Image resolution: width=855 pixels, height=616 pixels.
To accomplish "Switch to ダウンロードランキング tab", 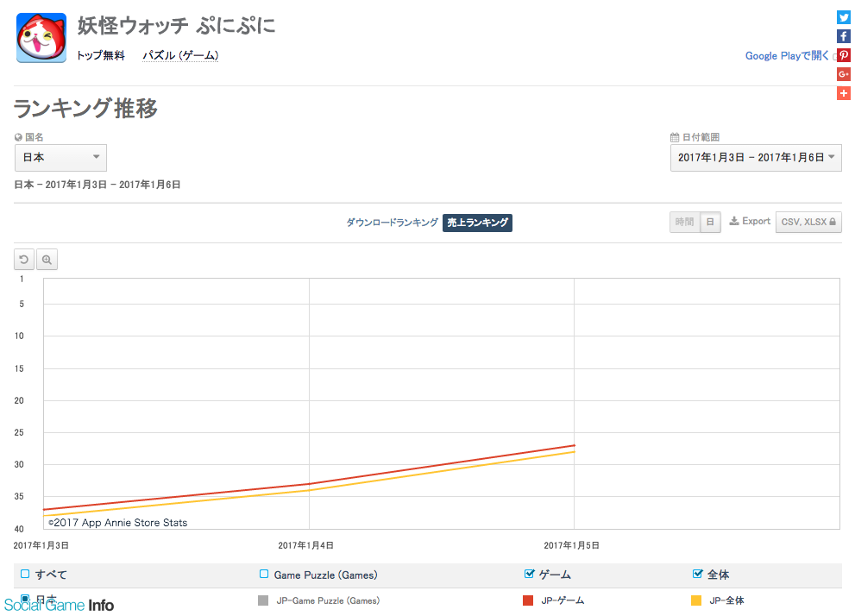I will point(392,223).
